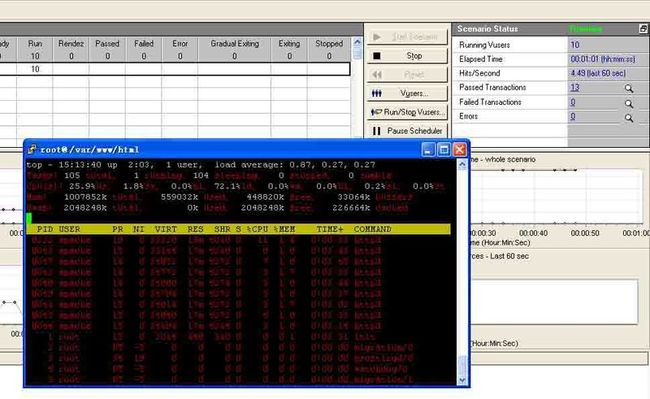Image resolution: width=650 pixels, height=399 pixels.
Task: Click scroll down arrow in terminal window
Action: click(462, 380)
